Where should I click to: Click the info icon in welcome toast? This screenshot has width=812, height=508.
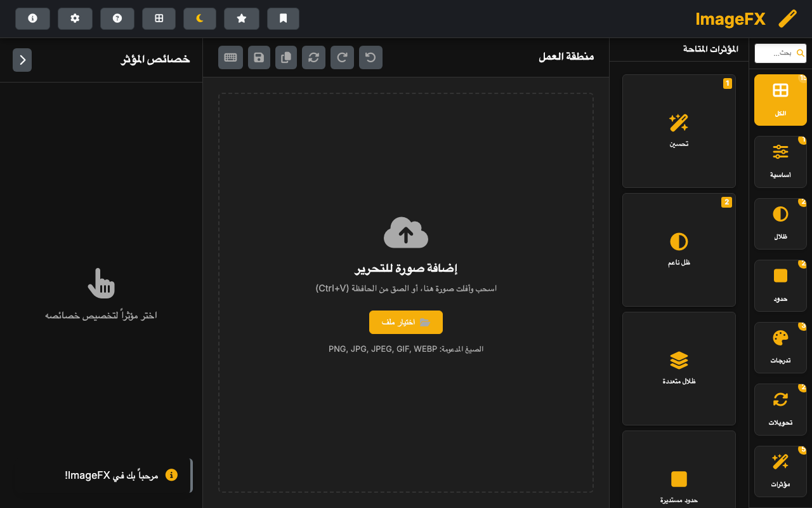pos(171,475)
